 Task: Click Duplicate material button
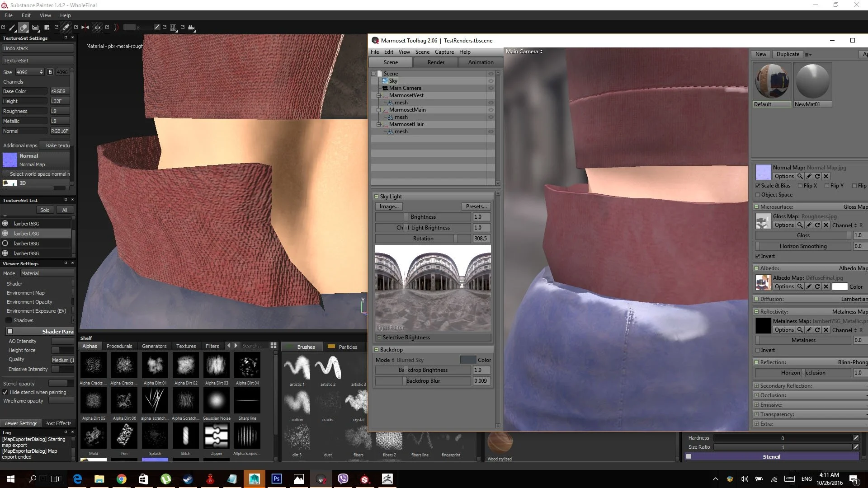[x=788, y=54]
